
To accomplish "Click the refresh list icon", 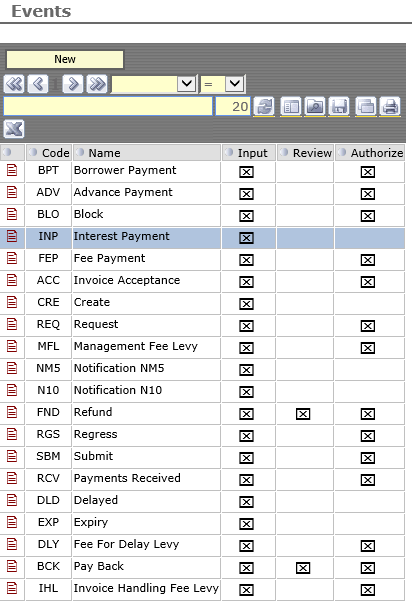I will (x=264, y=106).
